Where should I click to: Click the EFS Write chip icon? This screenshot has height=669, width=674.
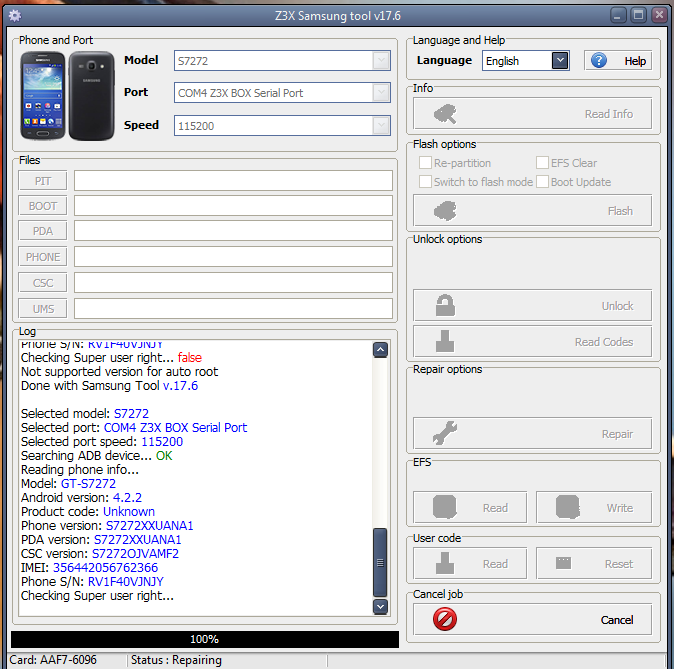coord(568,507)
